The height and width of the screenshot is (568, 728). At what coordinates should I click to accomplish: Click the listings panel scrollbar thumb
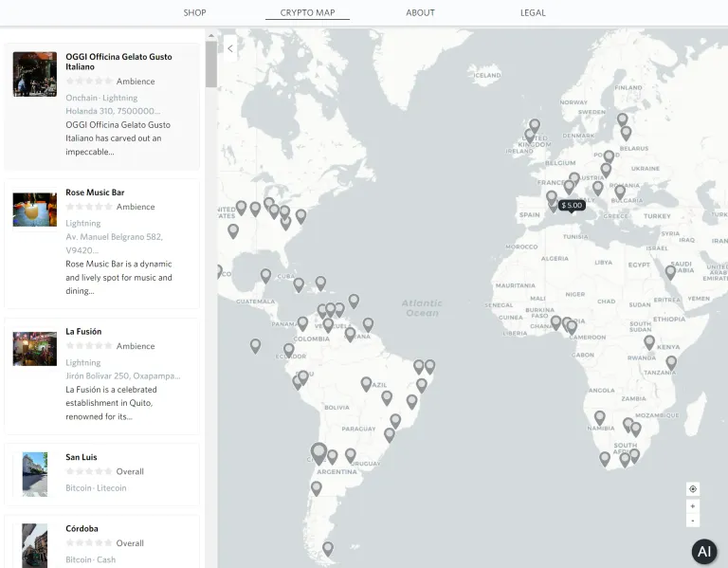(x=211, y=64)
